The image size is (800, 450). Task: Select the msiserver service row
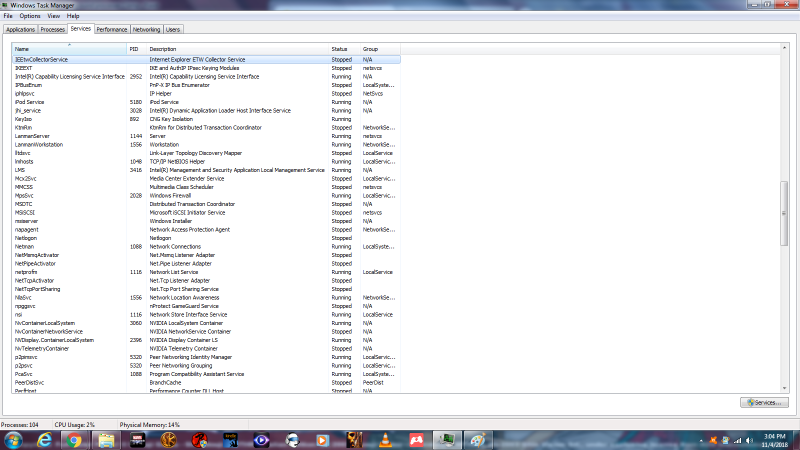coord(206,221)
